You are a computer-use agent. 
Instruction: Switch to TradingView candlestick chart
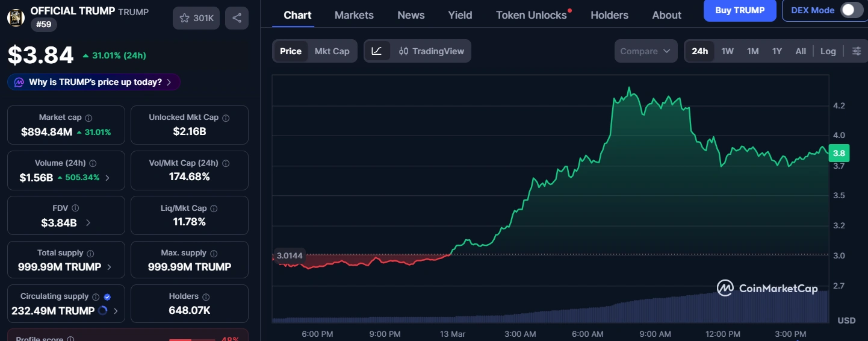click(432, 51)
